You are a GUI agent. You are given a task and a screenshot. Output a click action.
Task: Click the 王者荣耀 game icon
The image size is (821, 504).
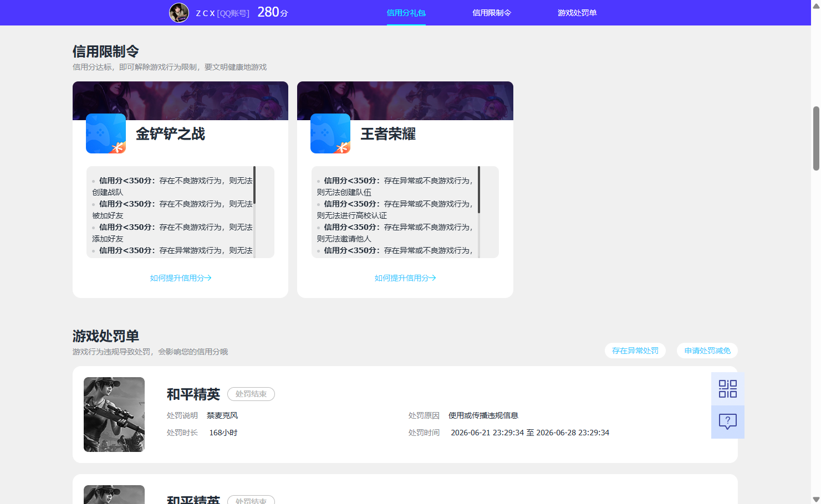[x=330, y=133]
